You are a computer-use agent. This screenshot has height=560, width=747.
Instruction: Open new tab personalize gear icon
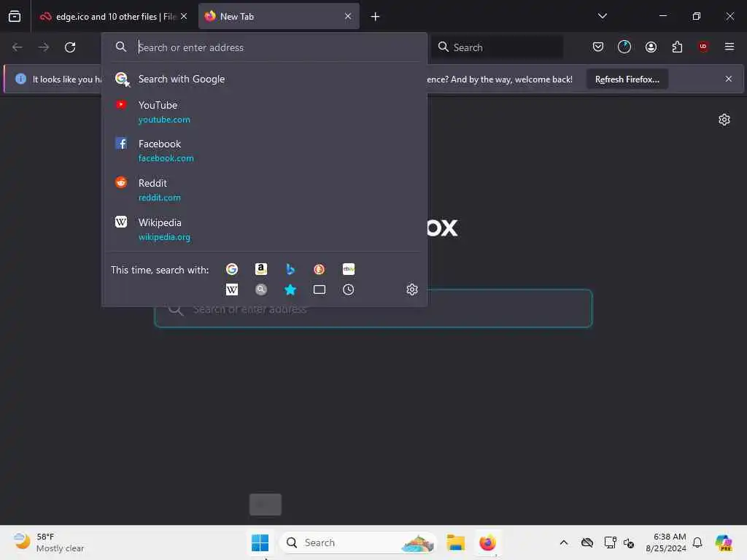click(724, 120)
